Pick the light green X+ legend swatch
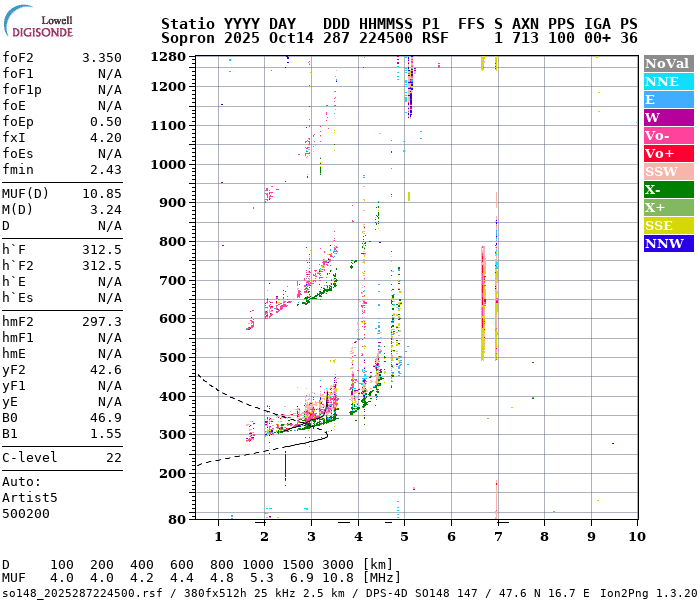Screen dimensions: 700x600 point(667,207)
